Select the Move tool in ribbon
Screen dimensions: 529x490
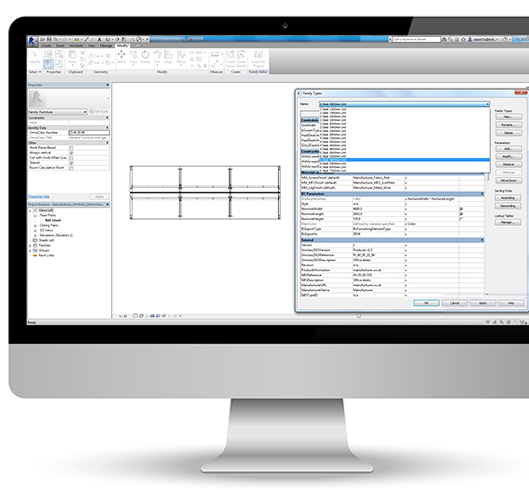coord(121,56)
